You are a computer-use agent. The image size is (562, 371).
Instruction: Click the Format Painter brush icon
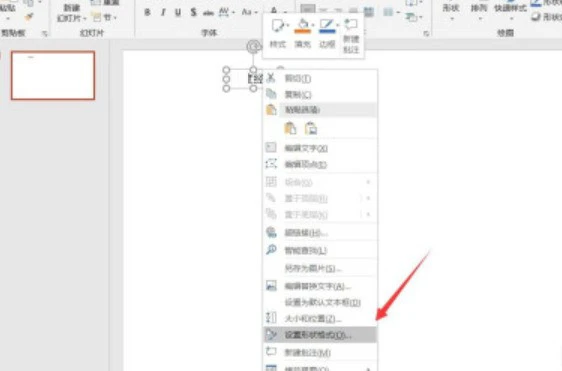point(29,17)
